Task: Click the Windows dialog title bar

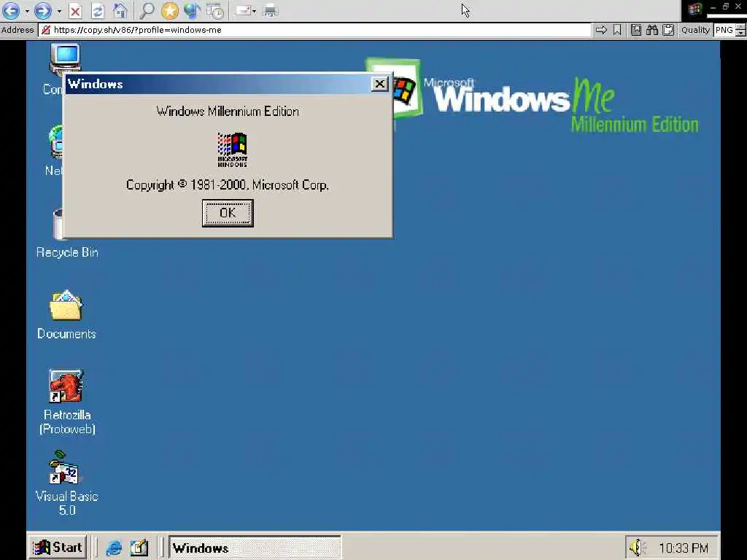Action: tap(228, 85)
